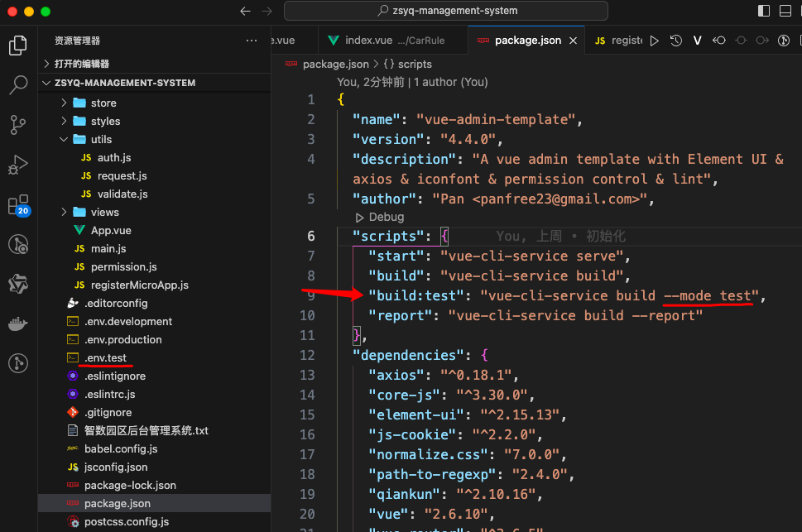Open the Search view in activity bar
Image resolution: width=802 pixels, height=532 pixels.
point(18,85)
